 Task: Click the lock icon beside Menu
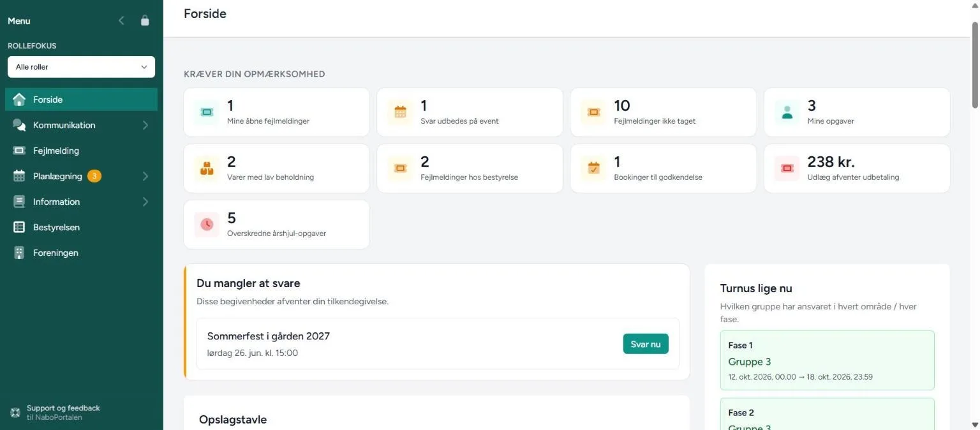pyautogui.click(x=145, y=20)
